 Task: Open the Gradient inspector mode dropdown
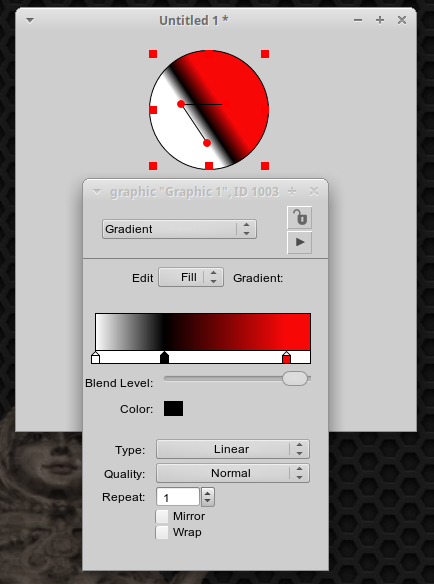coord(179,229)
